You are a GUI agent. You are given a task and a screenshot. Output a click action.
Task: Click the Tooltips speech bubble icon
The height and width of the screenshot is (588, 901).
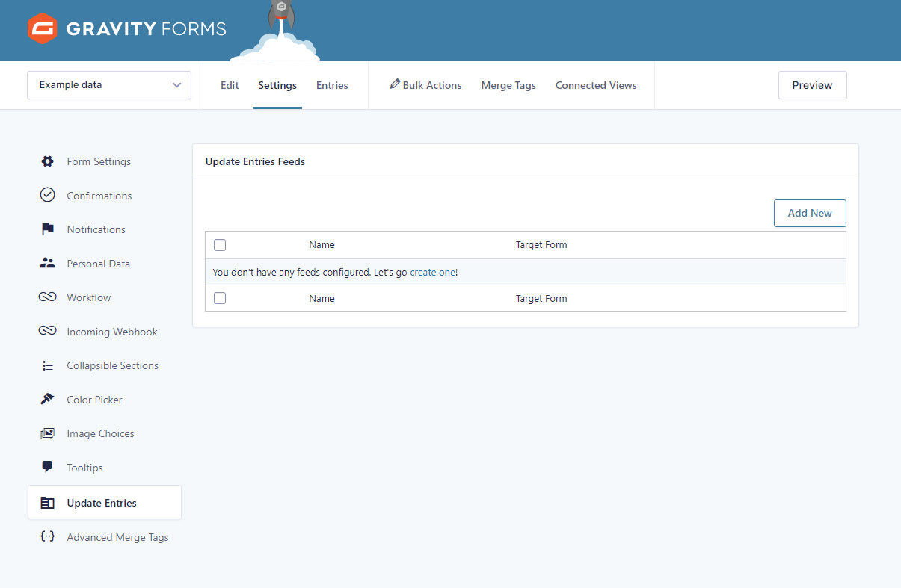tap(47, 467)
